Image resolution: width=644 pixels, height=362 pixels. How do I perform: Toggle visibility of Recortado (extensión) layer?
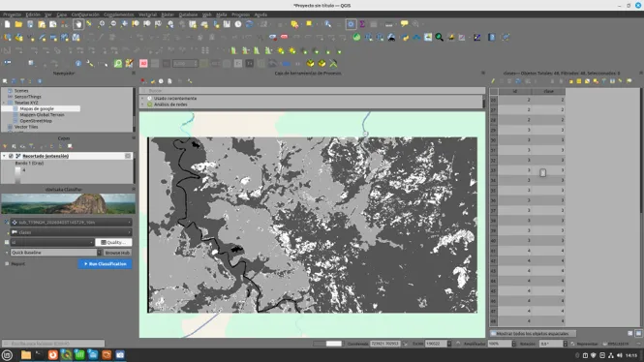(11, 156)
